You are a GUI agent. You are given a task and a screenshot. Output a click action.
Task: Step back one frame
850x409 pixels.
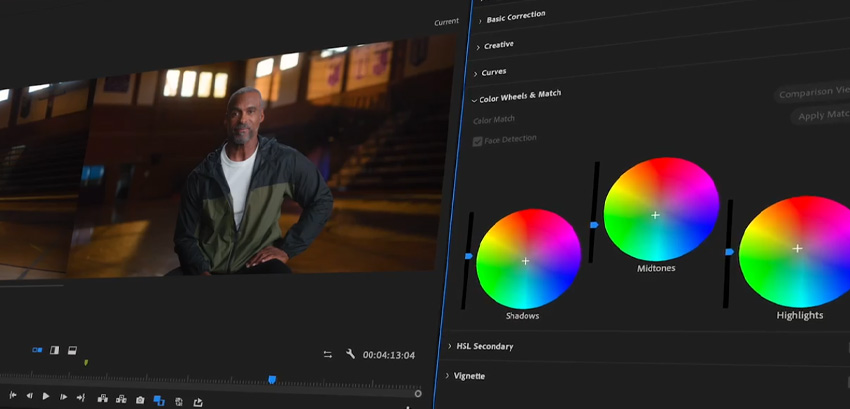[30, 397]
